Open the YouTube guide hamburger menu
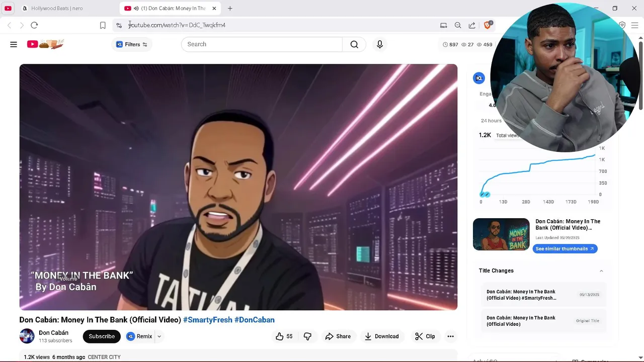 pos(14,44)
